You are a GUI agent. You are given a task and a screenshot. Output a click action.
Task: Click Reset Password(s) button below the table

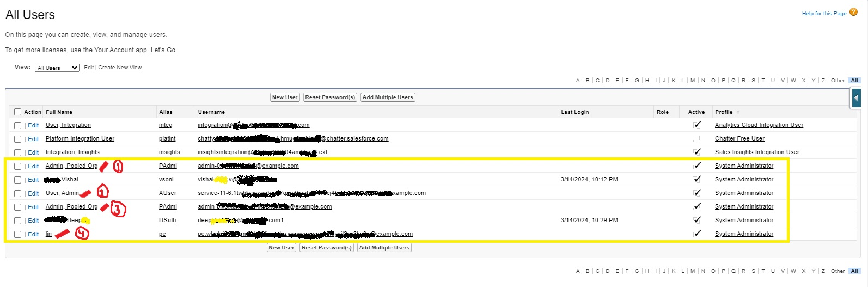[x=327, y=248]
